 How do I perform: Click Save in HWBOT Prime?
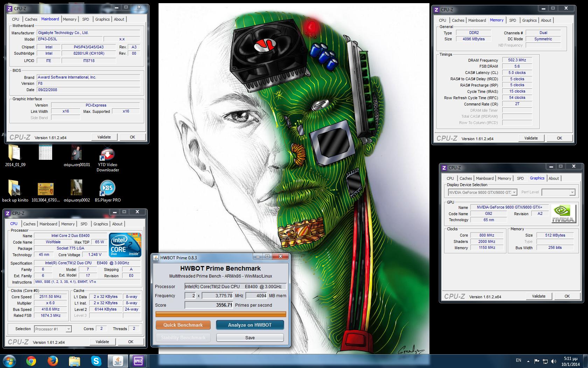pos(250,338)
